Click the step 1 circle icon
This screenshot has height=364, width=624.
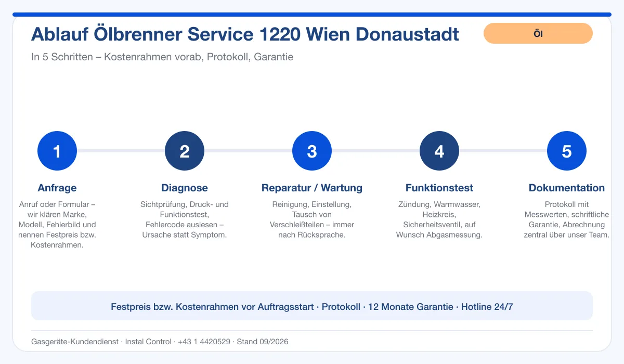click(x=57, y=151)
